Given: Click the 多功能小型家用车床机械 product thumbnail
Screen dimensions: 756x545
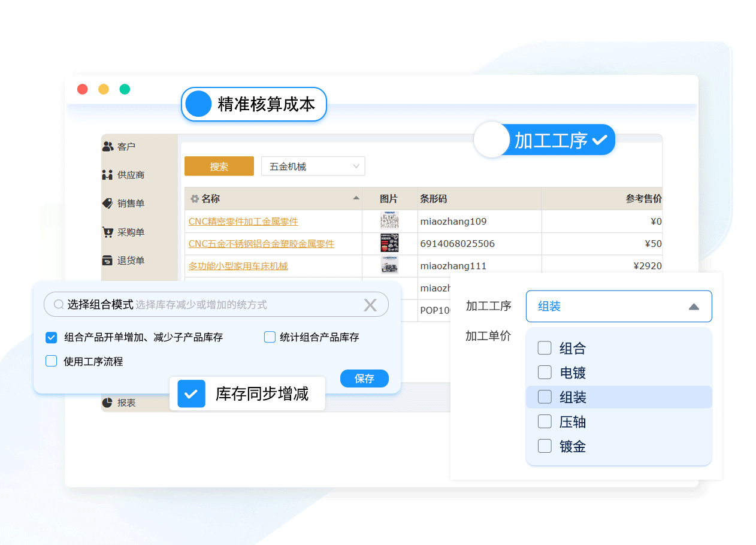Looking at the screenshot, I should tap(389, 265).
